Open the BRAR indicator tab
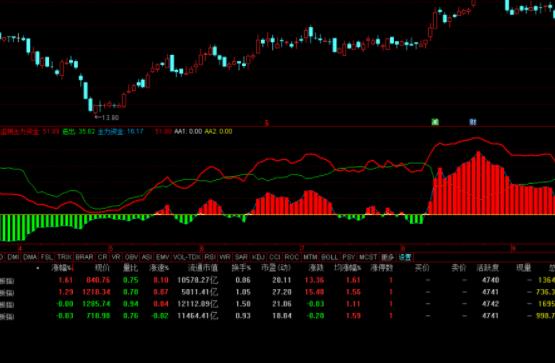The height and width of the screenshot is (363, 555). point(85,257)
